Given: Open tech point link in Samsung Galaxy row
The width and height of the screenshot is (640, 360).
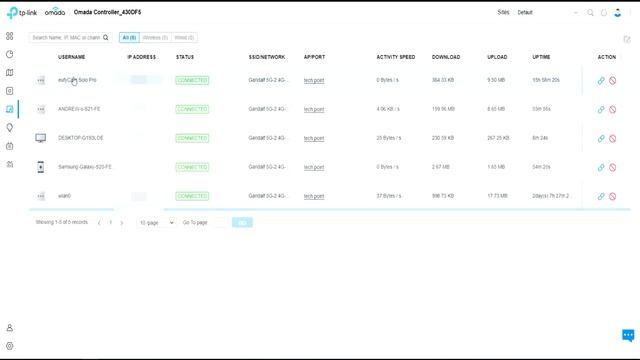Looking at the screenshot, I should (x=314, y=167).
